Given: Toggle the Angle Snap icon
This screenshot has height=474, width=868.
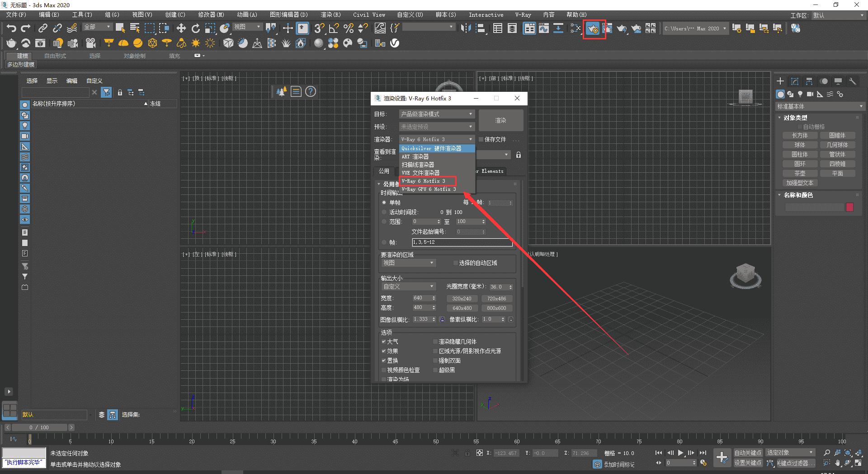Looking at the screenshot, I should [334, 28].
